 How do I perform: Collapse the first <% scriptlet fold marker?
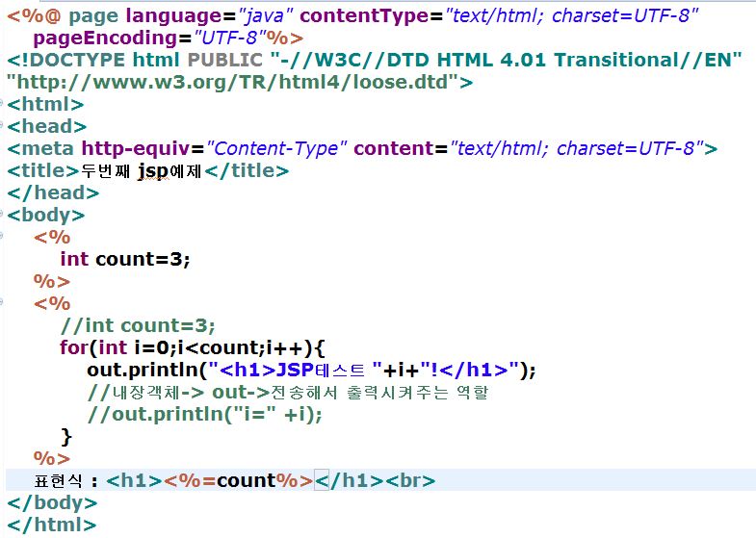click(2, 236)
